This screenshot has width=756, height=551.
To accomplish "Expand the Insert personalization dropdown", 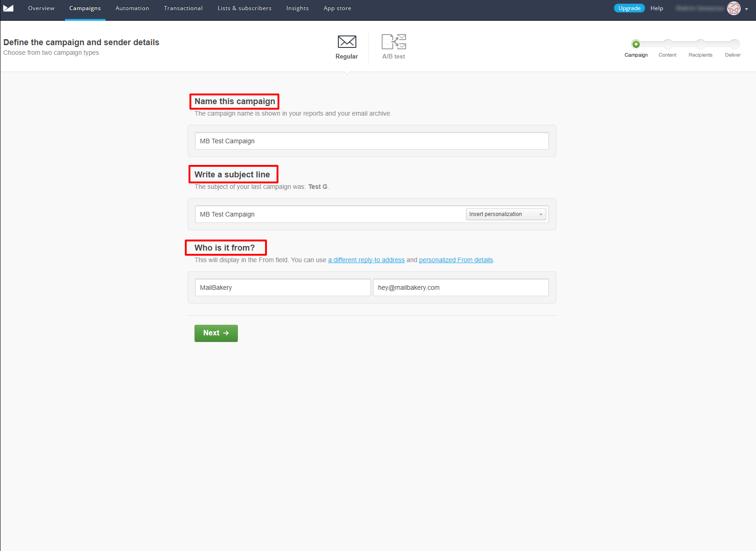I will 506,214.
